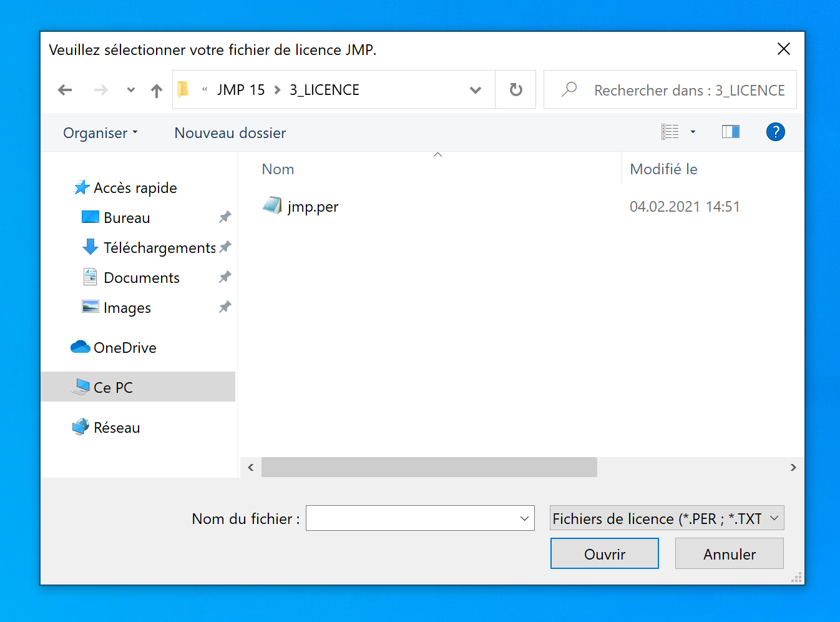Open OneDrive in the sidebar
The width and height of the screenshot is (840, 622).
pos(125,348)
